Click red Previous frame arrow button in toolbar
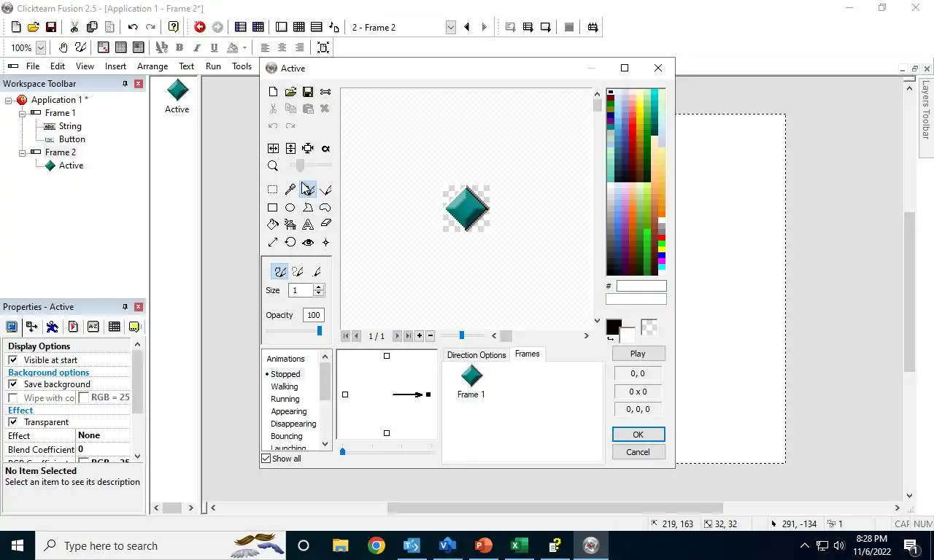 [x=200, y=27]
